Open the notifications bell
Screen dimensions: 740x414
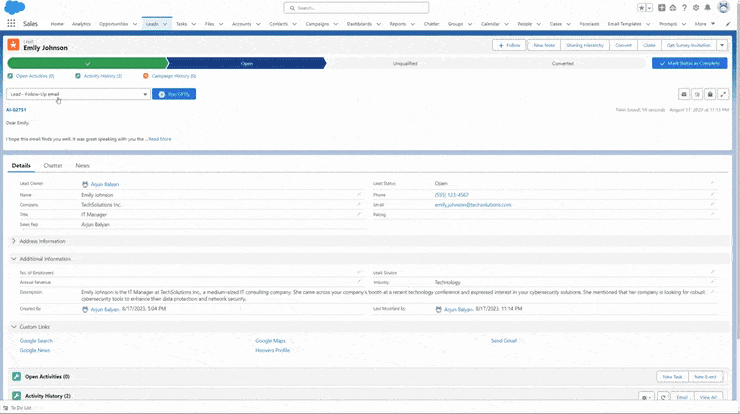tap(707, 8)
